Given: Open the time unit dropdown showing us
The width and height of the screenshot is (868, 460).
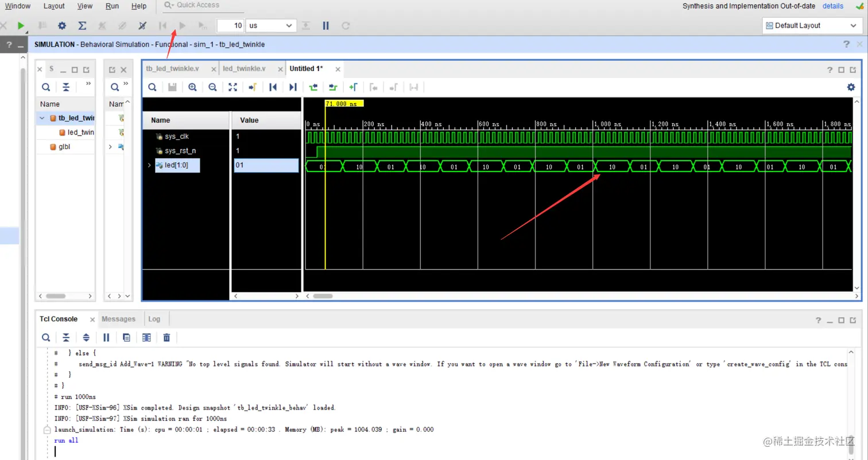Looking at the screenshot, I should tap(271, 26).
